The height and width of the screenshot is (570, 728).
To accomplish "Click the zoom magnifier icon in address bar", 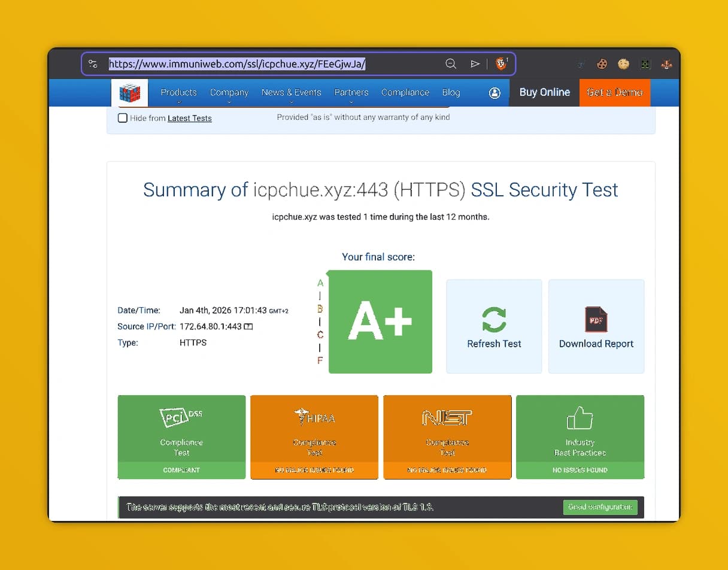I will point(451,64).
